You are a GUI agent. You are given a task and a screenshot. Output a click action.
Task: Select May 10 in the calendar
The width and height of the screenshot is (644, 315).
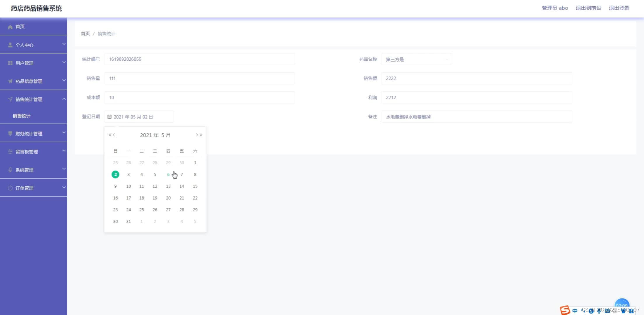click(x=128, y=186)
